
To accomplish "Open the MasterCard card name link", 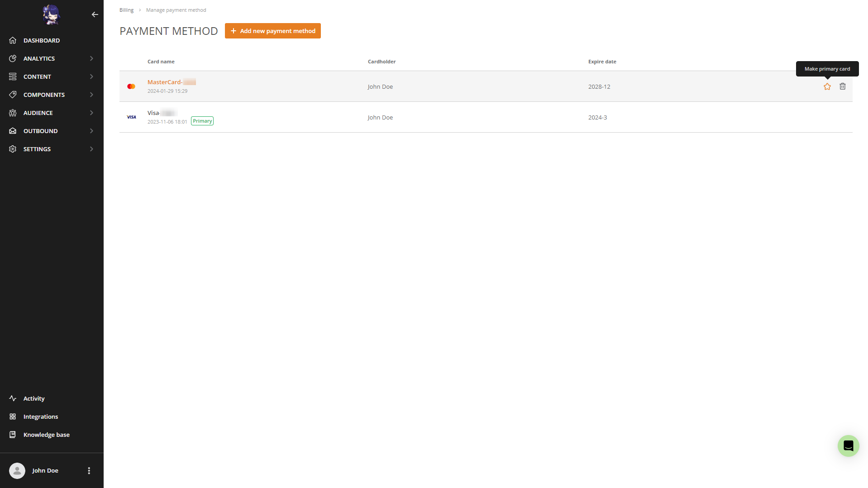I will click(x=164, y=82).
